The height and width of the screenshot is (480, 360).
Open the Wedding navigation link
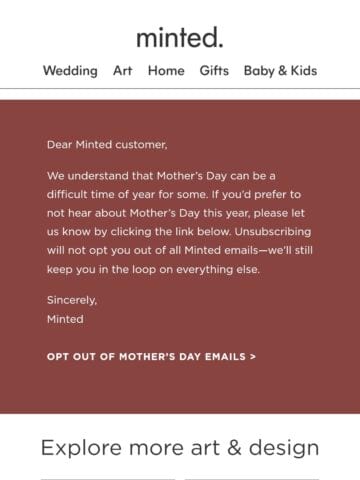pos(70,71)
